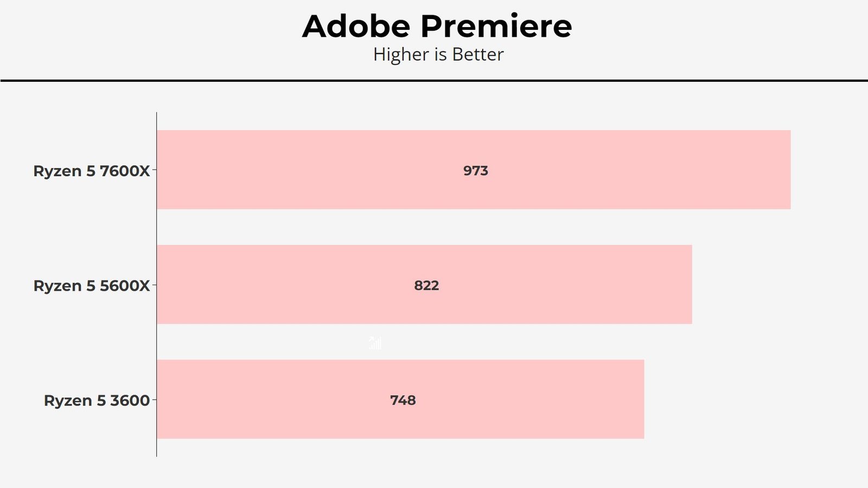
Task: Click the Ryzen 5 3600 axis label
Action: (97, 401)
